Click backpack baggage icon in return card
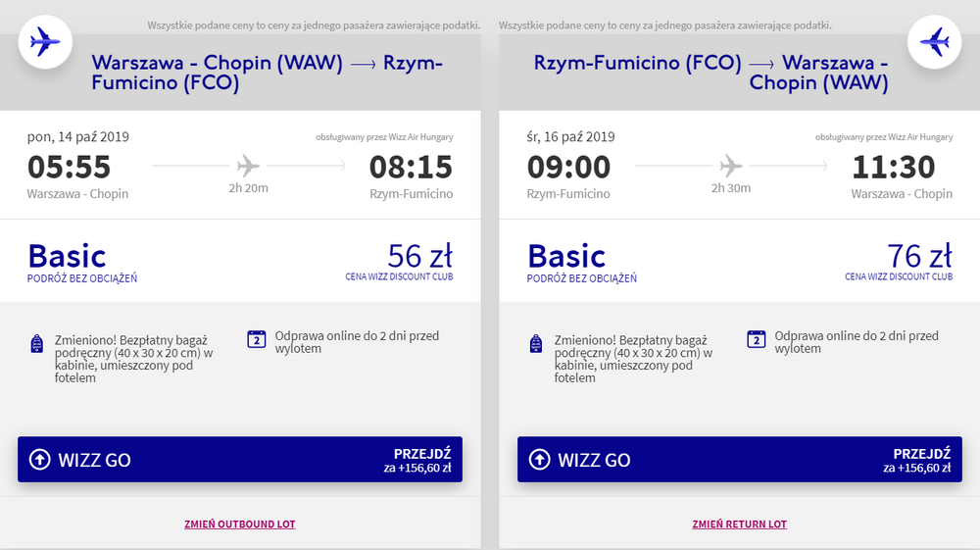The image size is (980, 550). tap(536, 344)
